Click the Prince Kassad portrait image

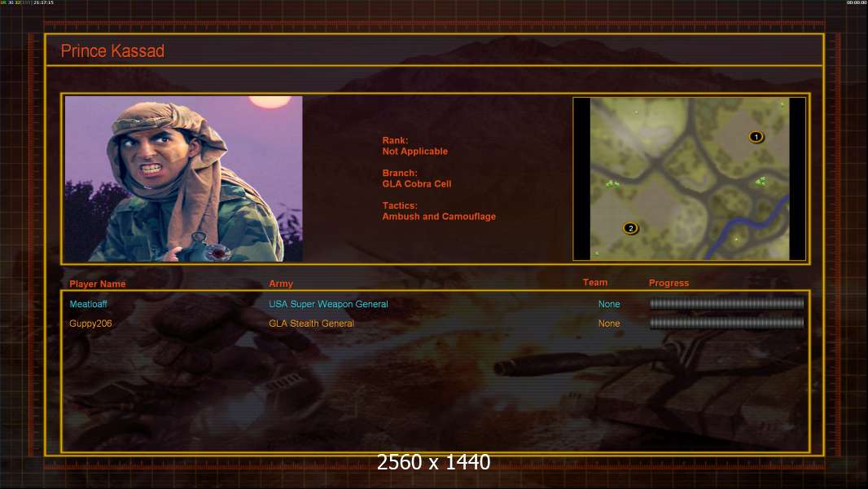coord(184,178)
